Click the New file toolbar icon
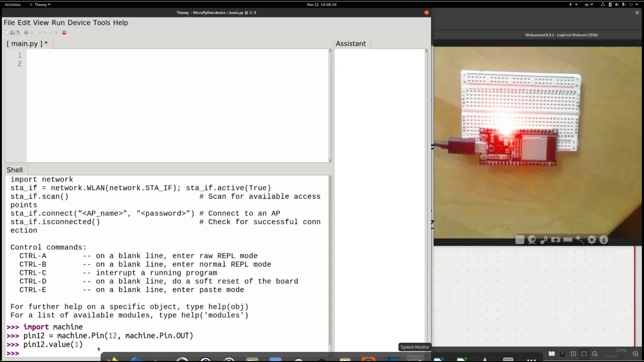The width and height of the screenshot is (644, 362). [7, 32]
